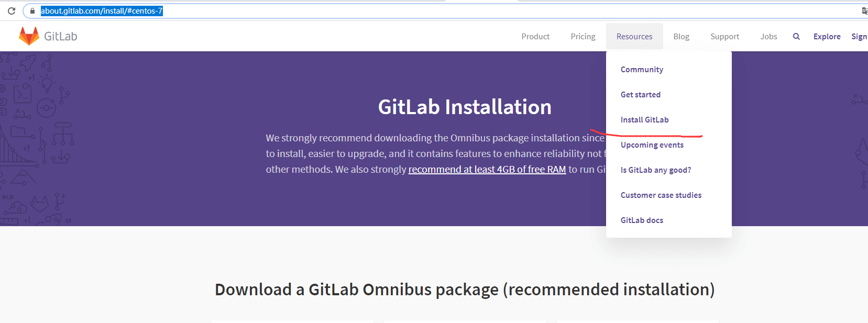This screenshot has width=868, height=323.
Task: Open GitLab docs from dropdown
Action: (x=642, y=220)
